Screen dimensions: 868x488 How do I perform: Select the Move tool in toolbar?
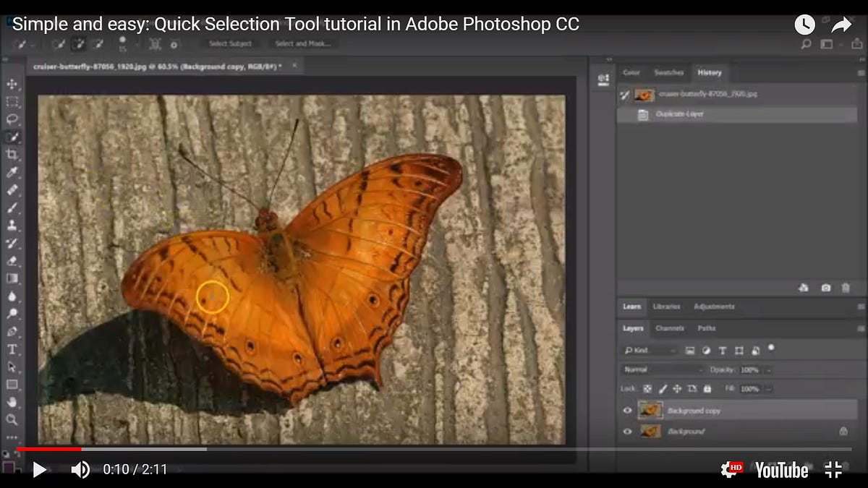pyautogui.click(x=12, y=85)
